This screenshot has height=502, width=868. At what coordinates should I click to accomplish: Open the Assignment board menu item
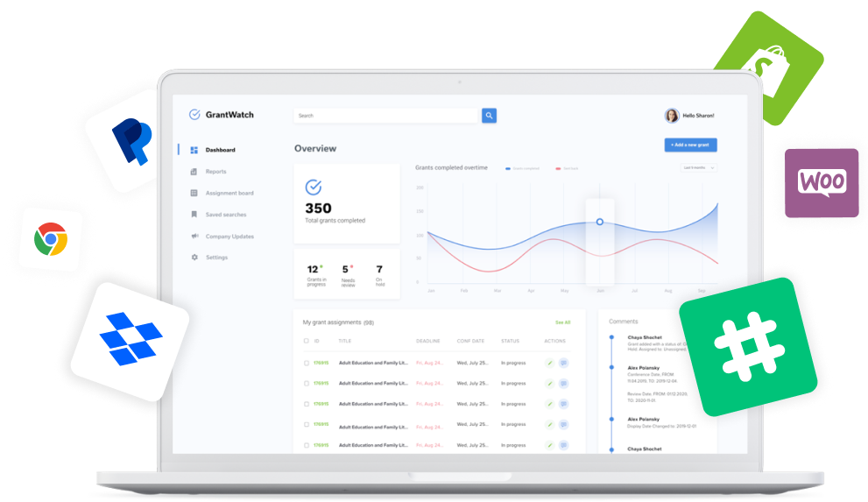(229, 193)
